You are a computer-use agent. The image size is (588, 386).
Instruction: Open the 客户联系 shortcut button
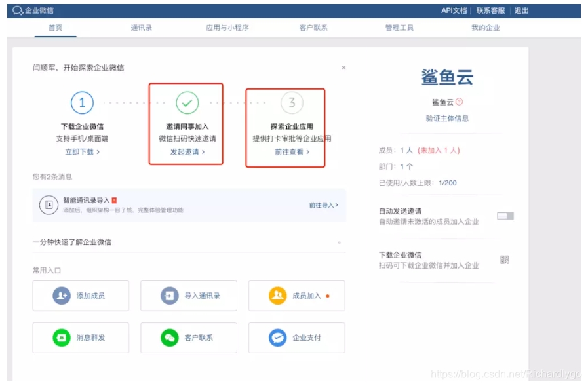pos(189,338)
